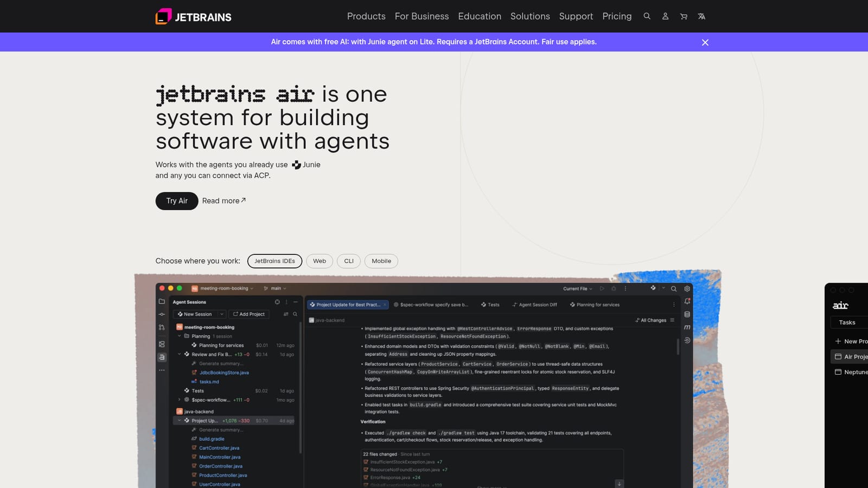The image size is (868, 488).
Task: Open JdbcBookingStore.java in the tree
Action: point(224,373)
